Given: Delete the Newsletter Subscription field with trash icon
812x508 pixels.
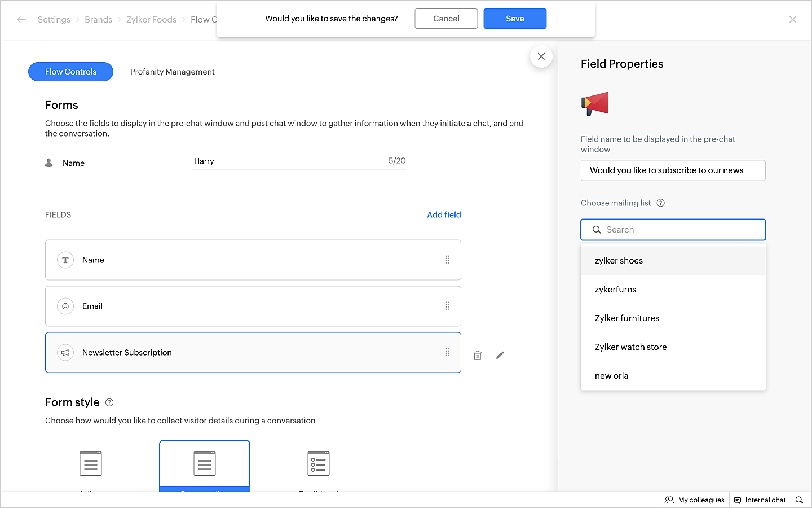Looking at the screenshot, I should pyautogui.click(x=478, y=355).
